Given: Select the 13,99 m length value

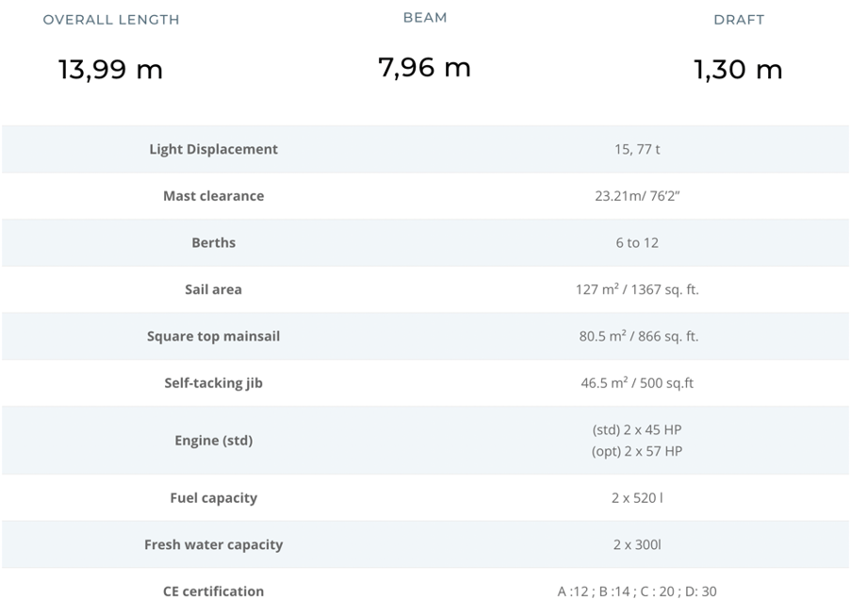Looking at the screenshot, I should coord(110,70).
